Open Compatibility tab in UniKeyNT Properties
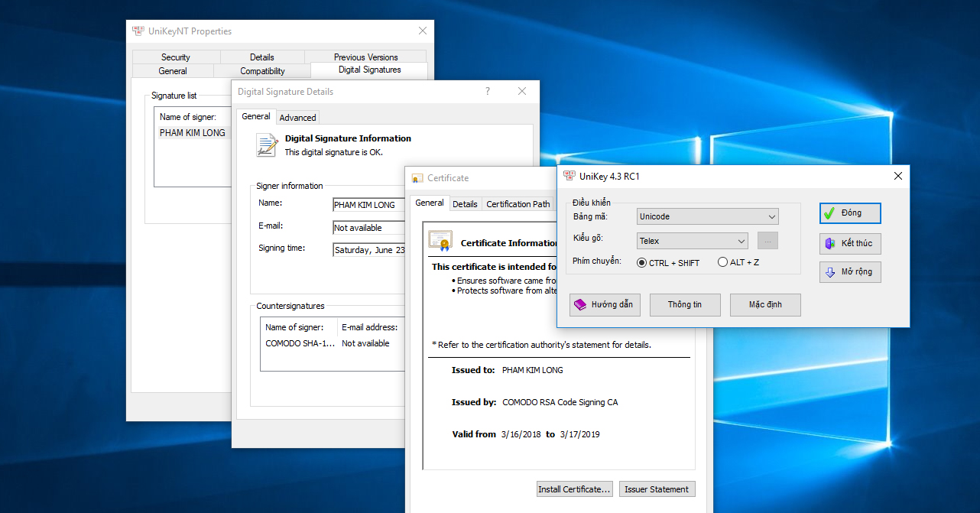The height and width of the screenshot is (513, 980). point(262,71)
